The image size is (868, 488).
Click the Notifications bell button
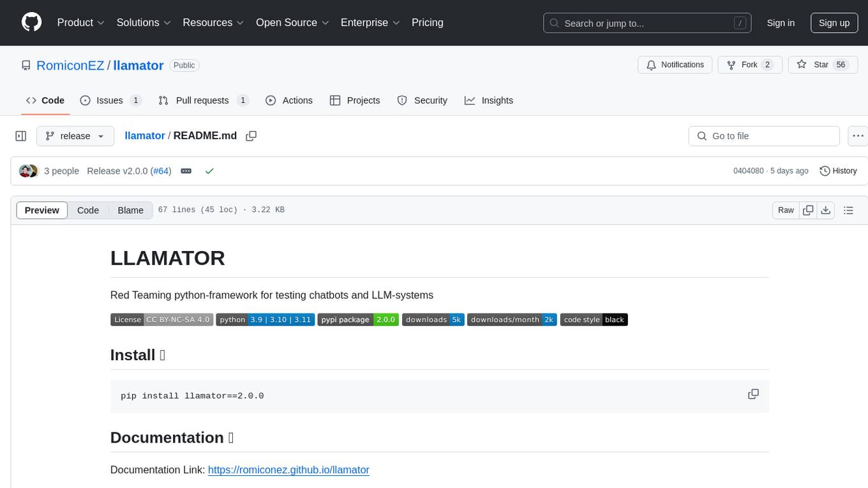[x=675, y=65]
